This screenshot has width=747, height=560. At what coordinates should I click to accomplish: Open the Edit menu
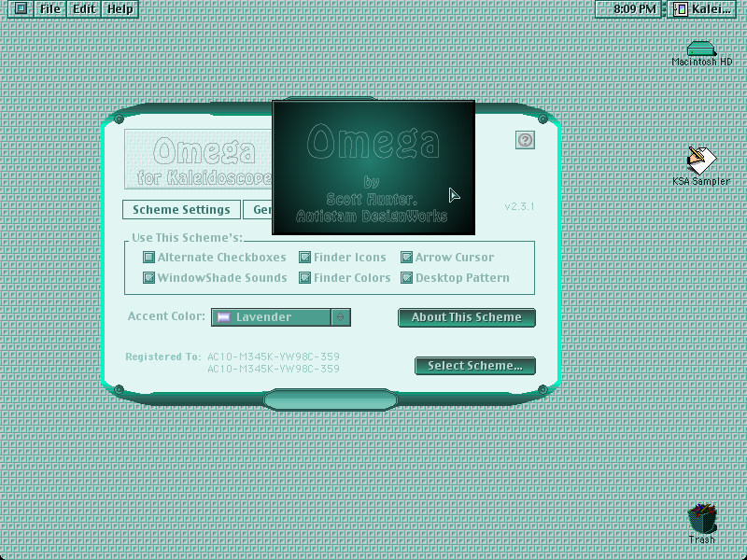84,8
